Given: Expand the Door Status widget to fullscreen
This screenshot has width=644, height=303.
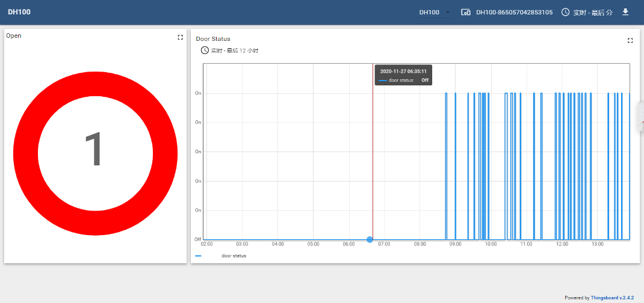Looking at the screenshot, I should 630,40.
